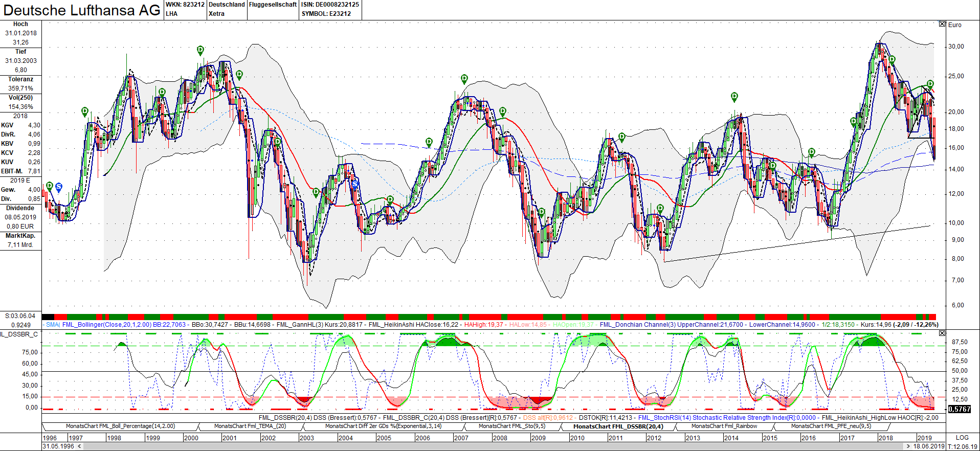Click the start date field 31.05.1996
This screenshot has height=451, width=980.
tap(58, 446)
